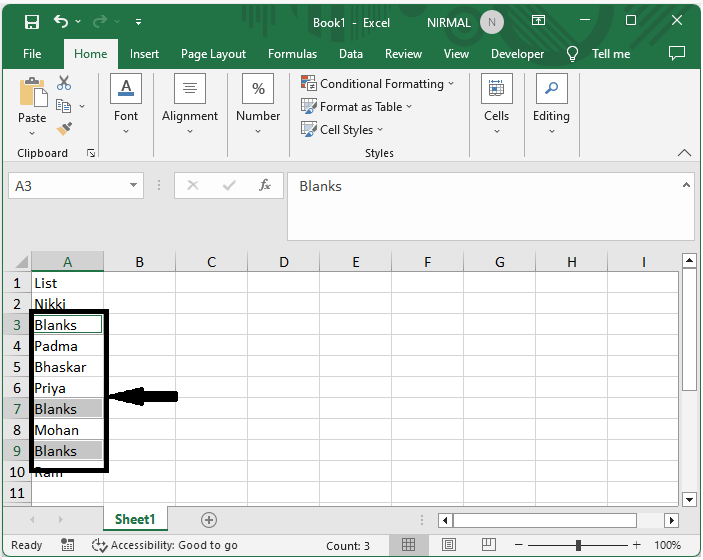Viewport: 703px width, 560px height.
Task: Go to the Data tab
Action: click(351, 54)
